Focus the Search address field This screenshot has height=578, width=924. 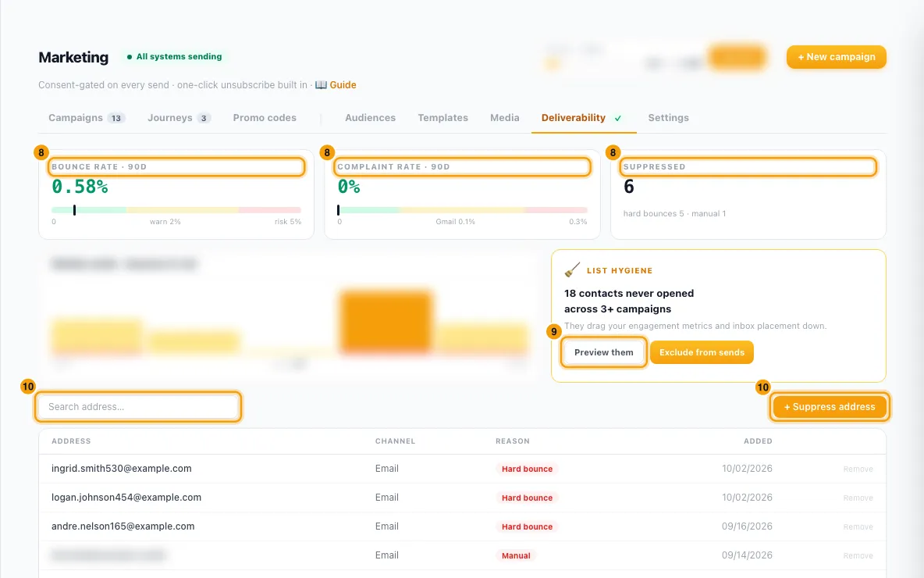(x=138, y=407)
